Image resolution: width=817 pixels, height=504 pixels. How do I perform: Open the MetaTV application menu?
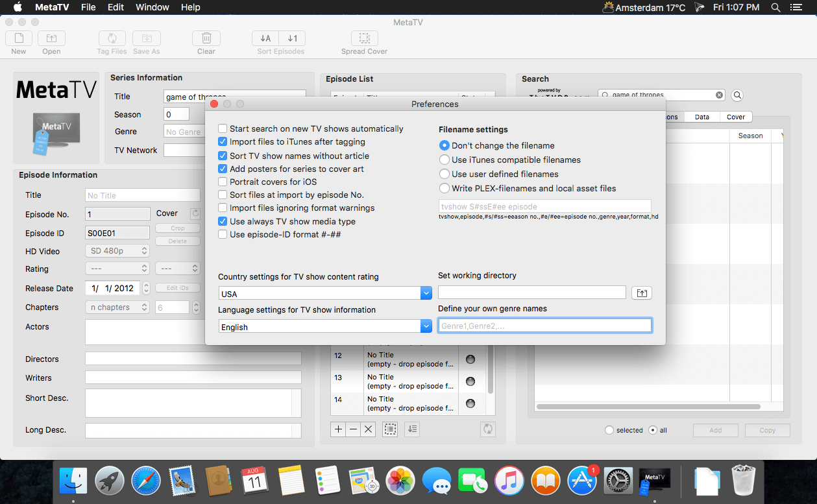53,7
